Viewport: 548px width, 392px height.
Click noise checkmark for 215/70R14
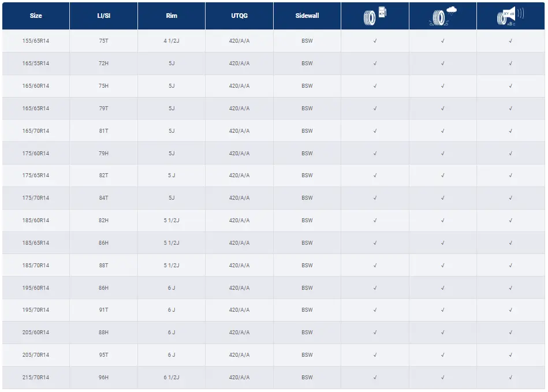point(510,378)
